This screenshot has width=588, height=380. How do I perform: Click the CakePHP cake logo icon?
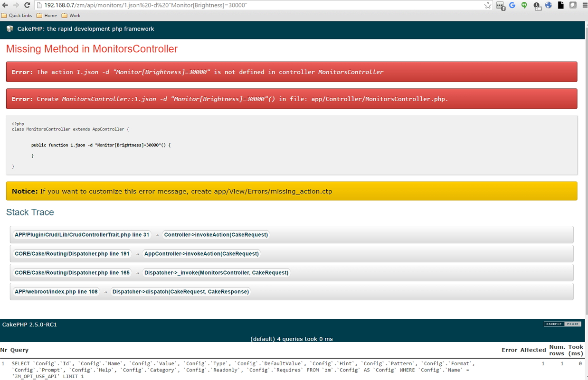[10, 29]
